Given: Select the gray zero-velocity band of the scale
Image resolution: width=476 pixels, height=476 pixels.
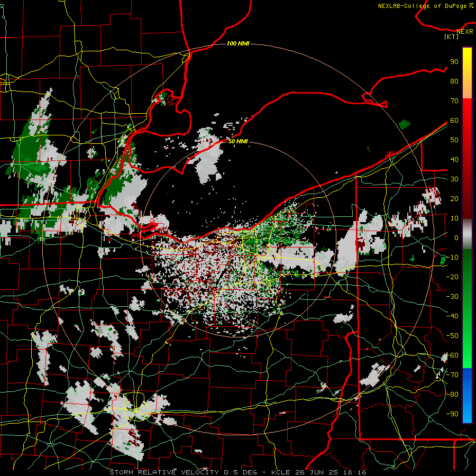Looking at the screenshot, I should 467,234.
